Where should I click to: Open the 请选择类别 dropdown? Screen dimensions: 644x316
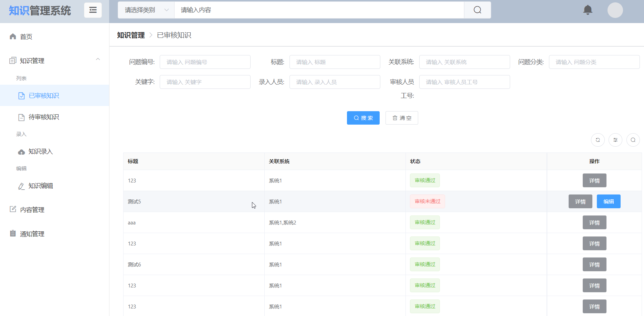[x=146, y=10]
